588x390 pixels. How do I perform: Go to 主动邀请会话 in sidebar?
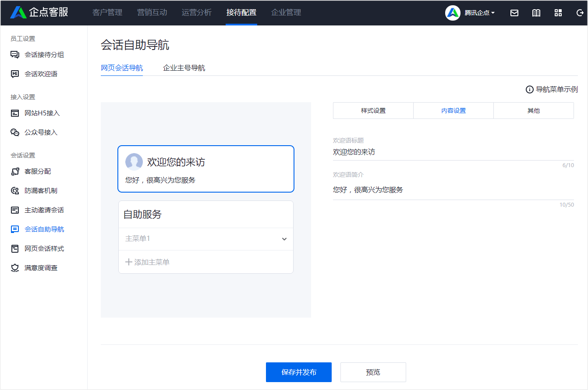coord(44,210)
